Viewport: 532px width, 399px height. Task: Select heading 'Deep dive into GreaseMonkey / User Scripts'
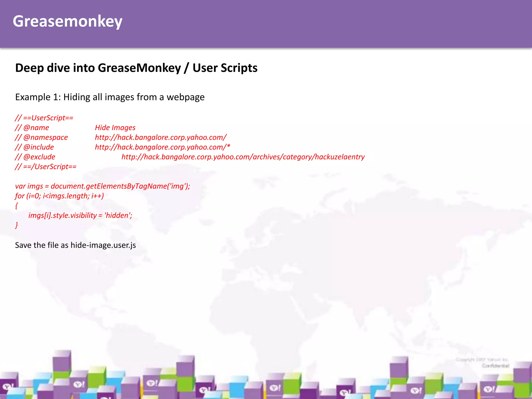(x=136, y=68)
